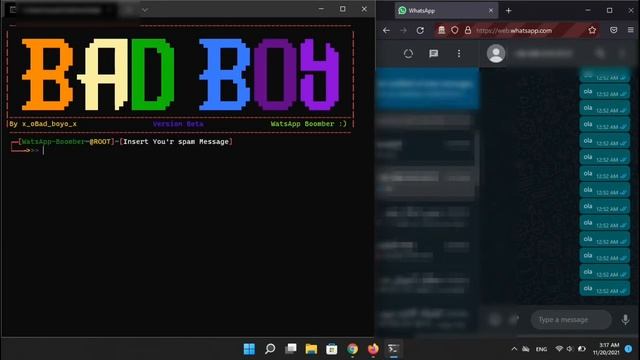Click 'WatsApp Boomber :)' text in terminal
Screen dimensions: 640x360
click(x=308, y=124)
